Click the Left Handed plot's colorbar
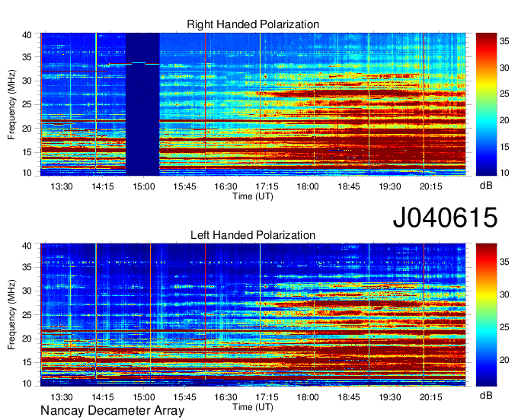Image resolution: width=518 pixels, height=420 pixels. [x=486, y=315]
